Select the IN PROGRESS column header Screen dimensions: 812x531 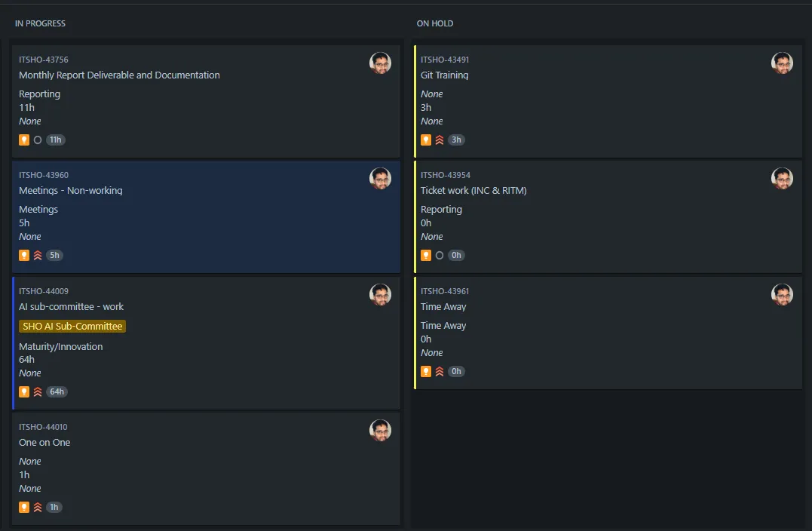41,23
